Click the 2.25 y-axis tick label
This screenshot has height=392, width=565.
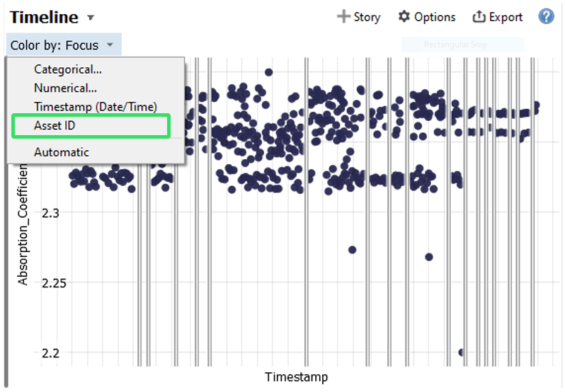tap(48, 282)
